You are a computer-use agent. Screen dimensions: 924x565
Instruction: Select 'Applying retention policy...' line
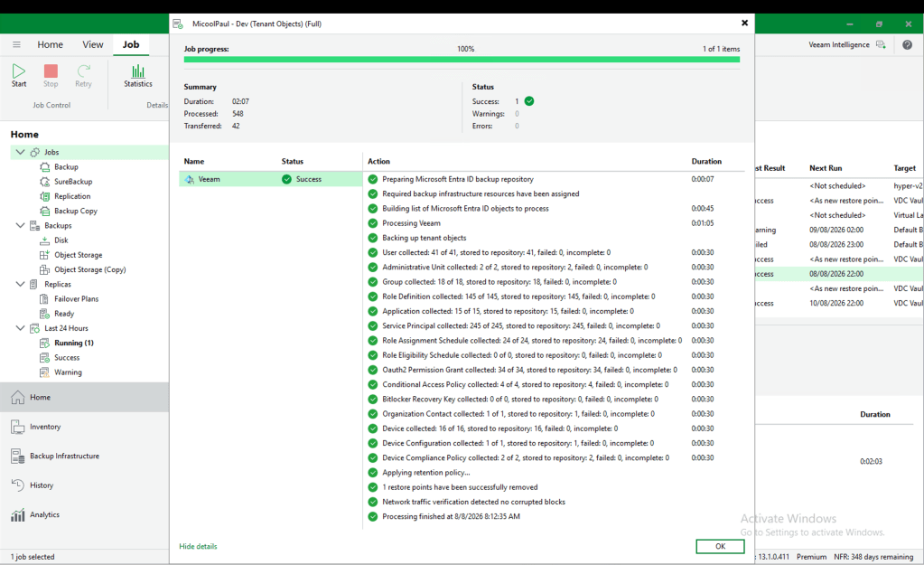tap(426, 473)
